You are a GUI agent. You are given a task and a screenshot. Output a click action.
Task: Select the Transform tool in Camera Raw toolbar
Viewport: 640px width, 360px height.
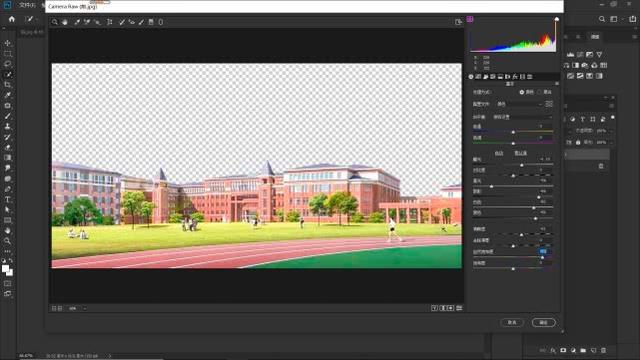[x=109, y=22]
